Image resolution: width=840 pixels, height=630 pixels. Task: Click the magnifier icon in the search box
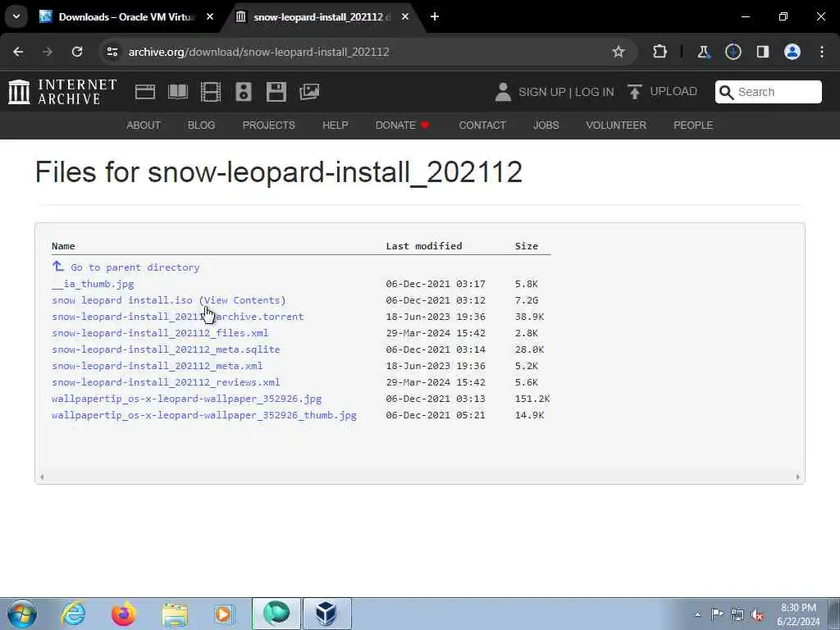tap(727, 92)
